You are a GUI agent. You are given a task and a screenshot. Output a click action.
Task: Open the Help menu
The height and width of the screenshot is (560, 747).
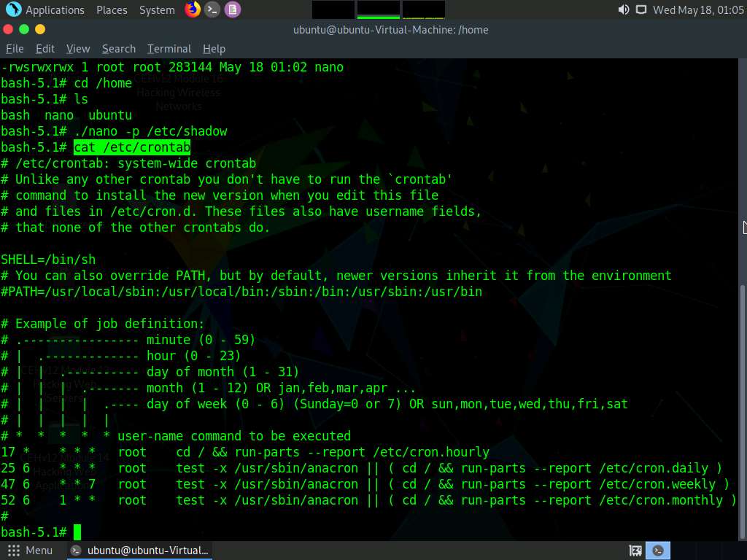tap(214, 49)
